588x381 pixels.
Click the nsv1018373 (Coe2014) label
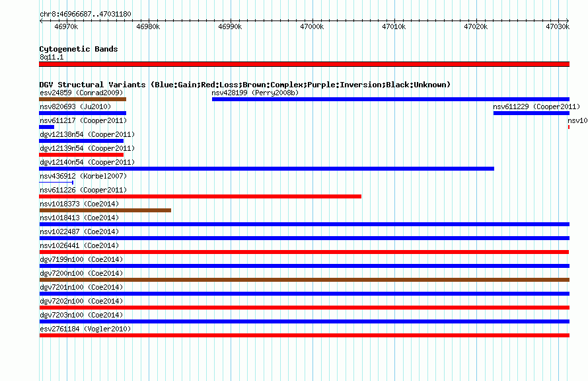coord(79,204)
